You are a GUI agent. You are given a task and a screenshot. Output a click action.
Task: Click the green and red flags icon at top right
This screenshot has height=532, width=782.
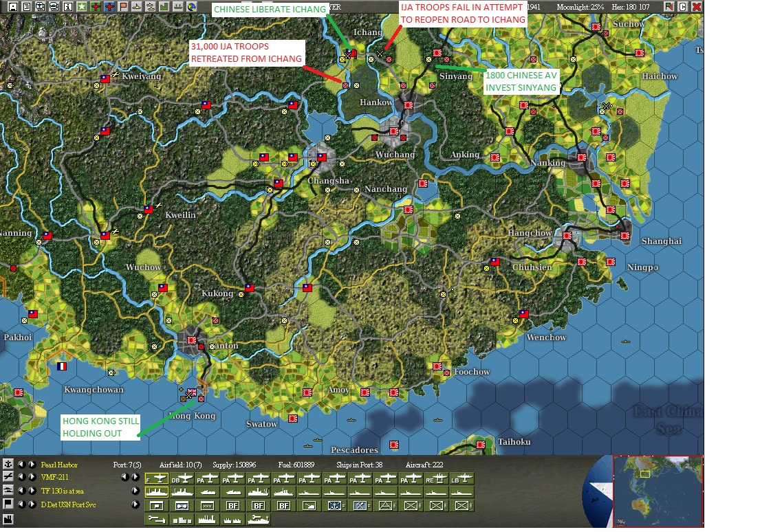[669, 6]
